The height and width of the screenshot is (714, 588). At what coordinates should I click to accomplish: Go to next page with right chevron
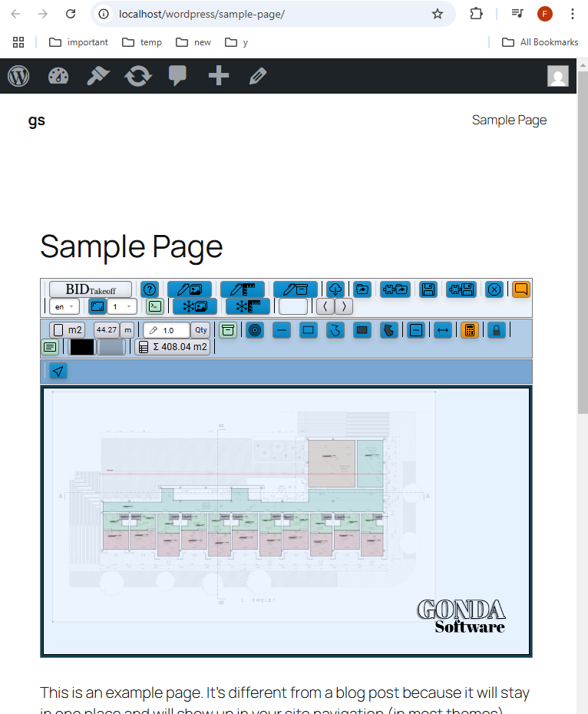pos(344,306)
